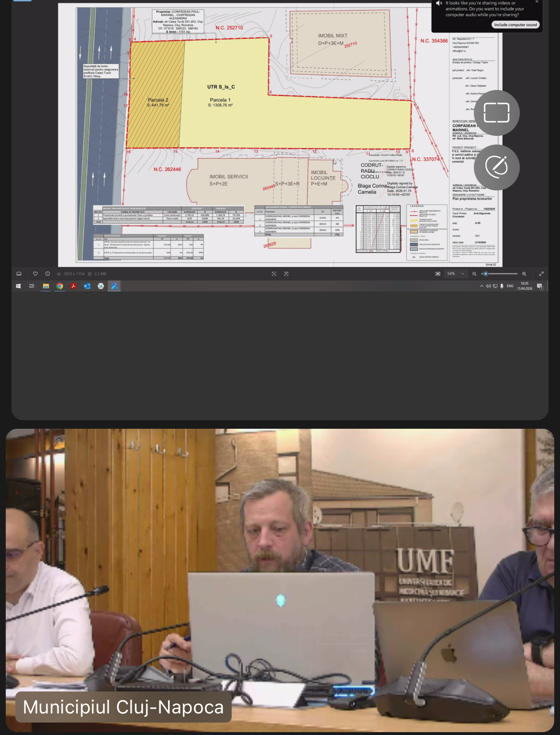Open Google Chrome from the taskbar
The width and height of the screenshot is (560, 735).
[x=60, y=286]
